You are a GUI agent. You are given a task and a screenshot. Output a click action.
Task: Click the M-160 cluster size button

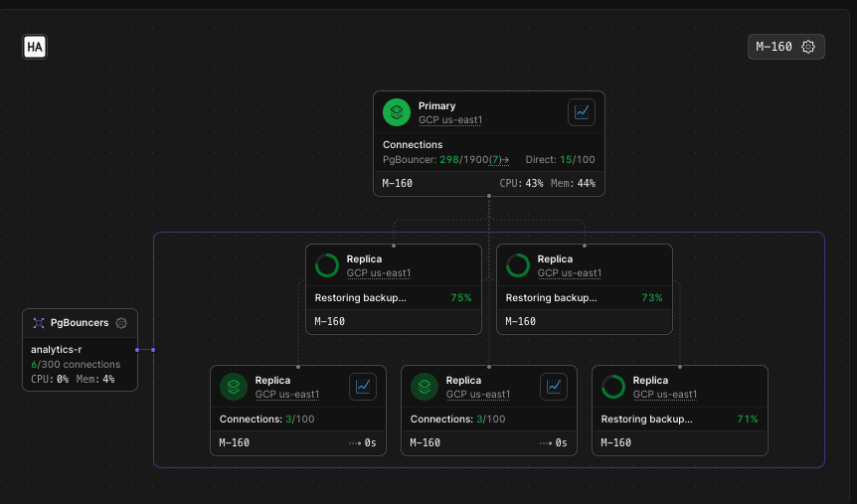[785, 47]
